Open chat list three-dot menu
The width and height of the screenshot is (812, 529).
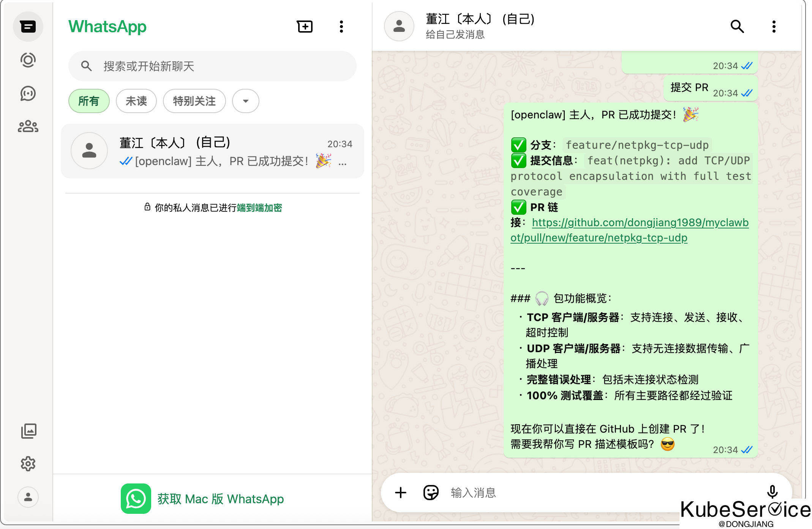pos(341,27)
